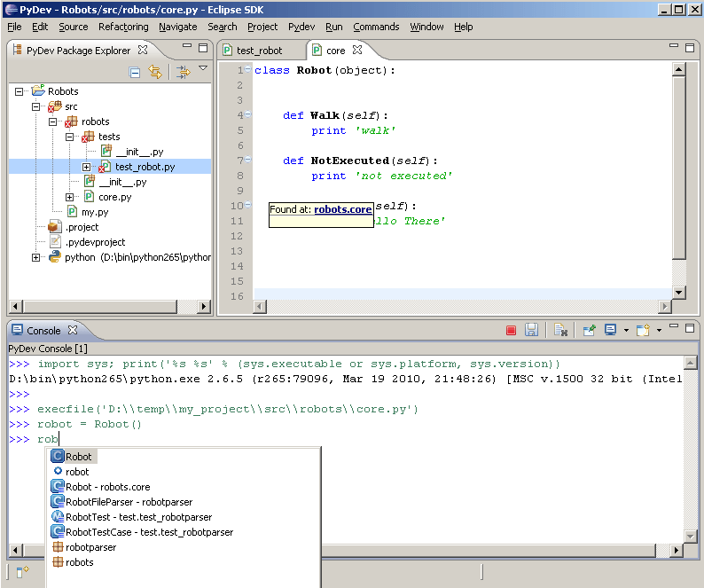Collapse the Robots project node
The image size is (704, 588).
[x=19, y=91]
